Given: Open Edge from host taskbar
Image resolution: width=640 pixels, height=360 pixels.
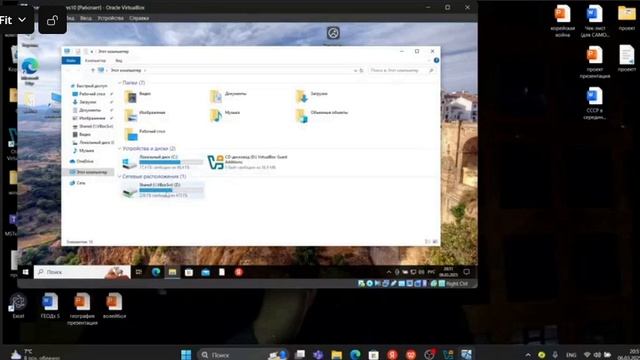Looking at the screenshot, I should coord(355,354).
